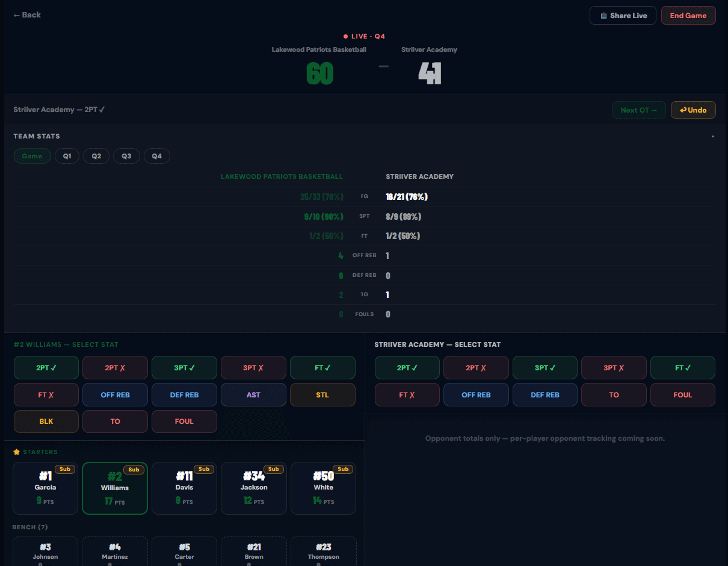Image resolution: width=728 pixels, height=566 pixels.
Task: Click Sub badge on Garcia's card
Action: click(65, 469)
